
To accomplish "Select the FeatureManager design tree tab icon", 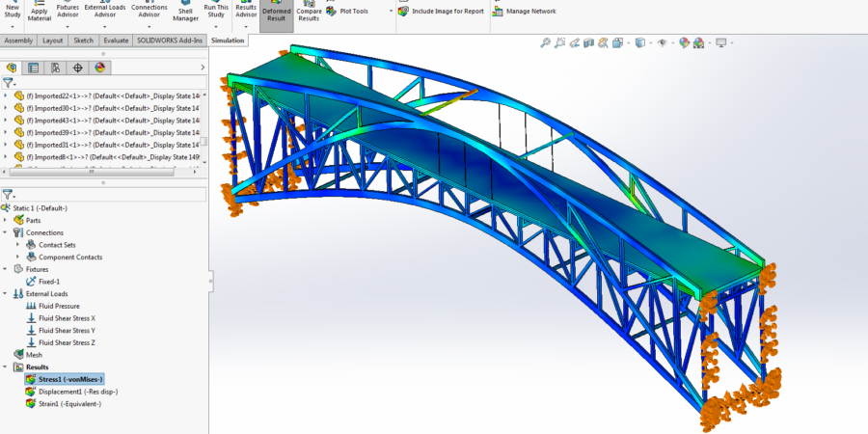I will [13, 68].
